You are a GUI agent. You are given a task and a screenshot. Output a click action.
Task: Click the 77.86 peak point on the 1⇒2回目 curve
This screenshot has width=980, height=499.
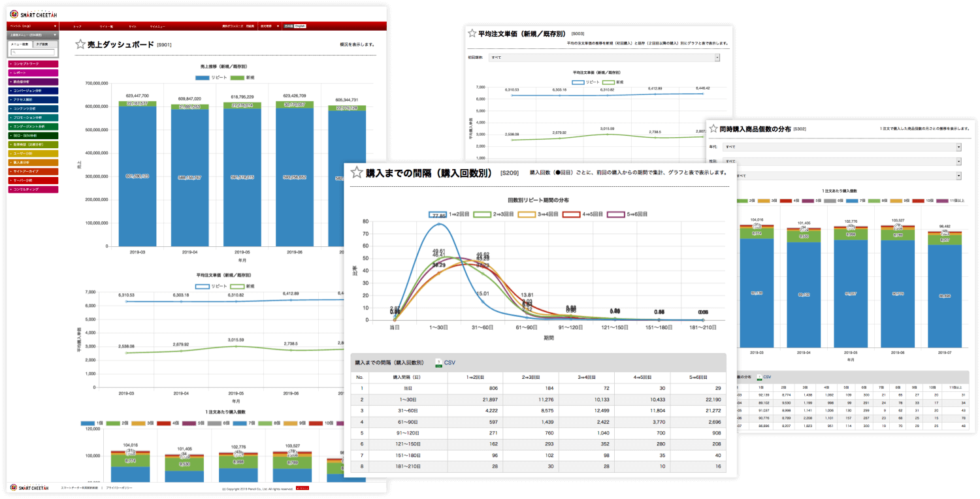pyautogui.click(x=439, y=224)
